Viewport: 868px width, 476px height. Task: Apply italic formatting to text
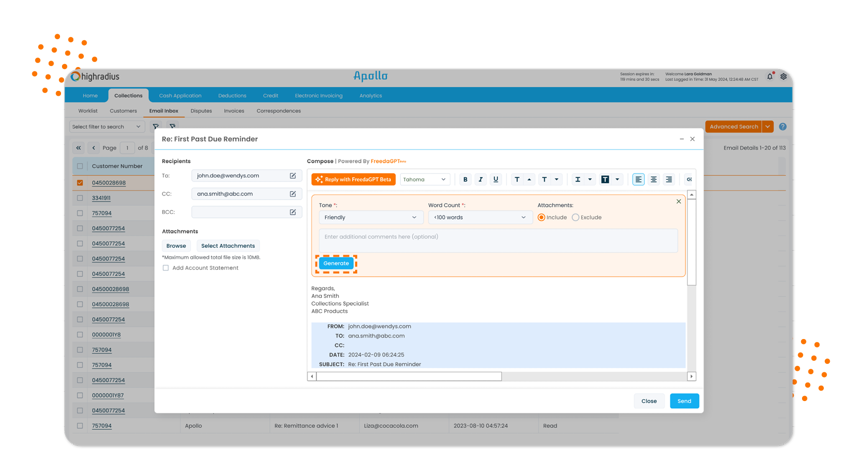[480, 180]
